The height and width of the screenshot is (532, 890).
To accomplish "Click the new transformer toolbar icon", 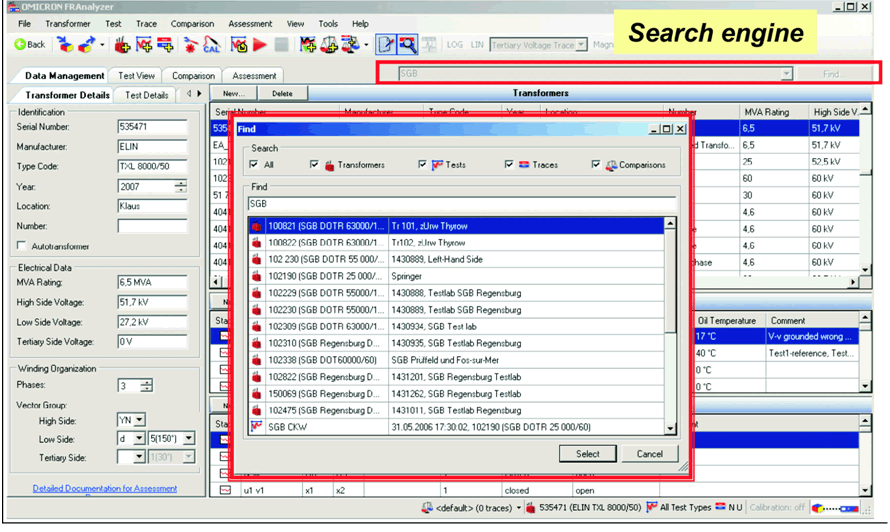I will point(122,44).
